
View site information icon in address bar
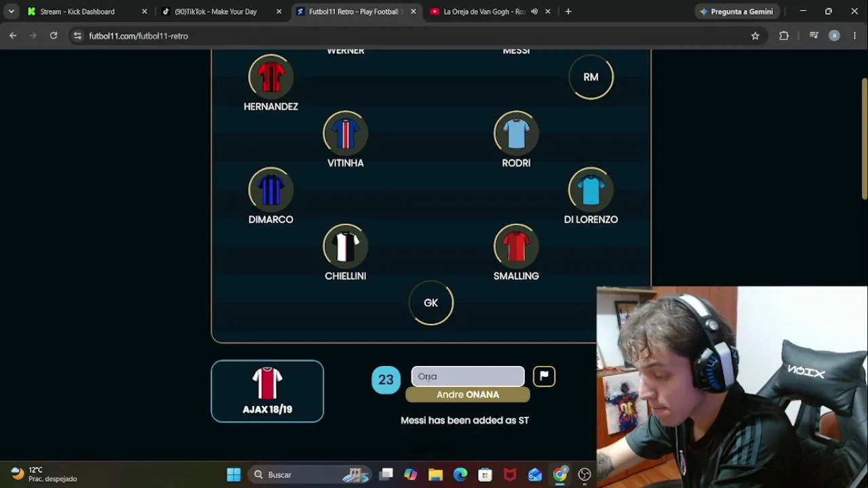(x=78, y=36)
